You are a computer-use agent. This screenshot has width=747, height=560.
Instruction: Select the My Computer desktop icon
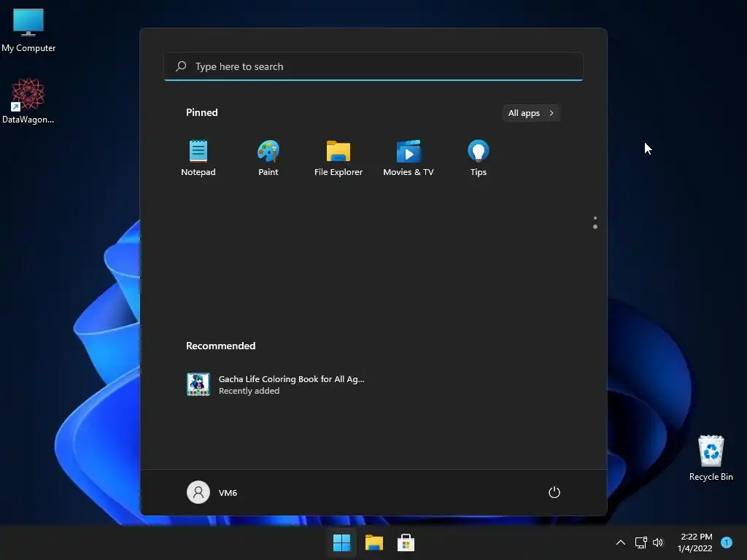point(28,31)
